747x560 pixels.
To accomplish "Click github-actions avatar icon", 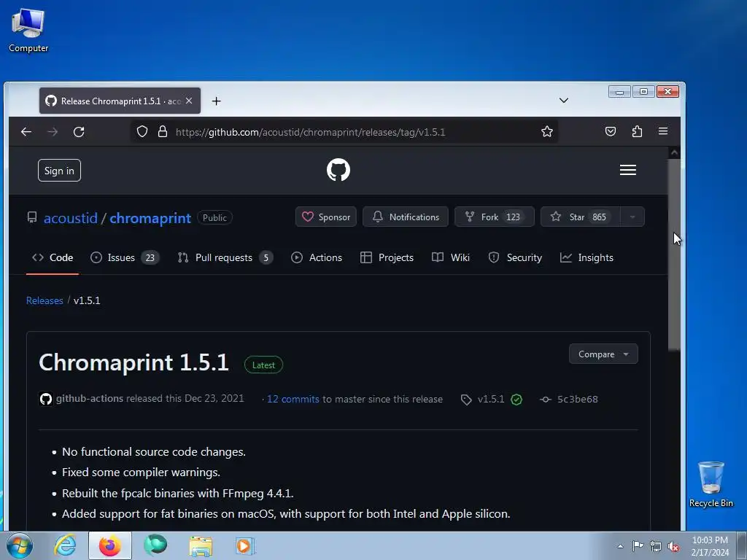I will click(x=46, y=399).
